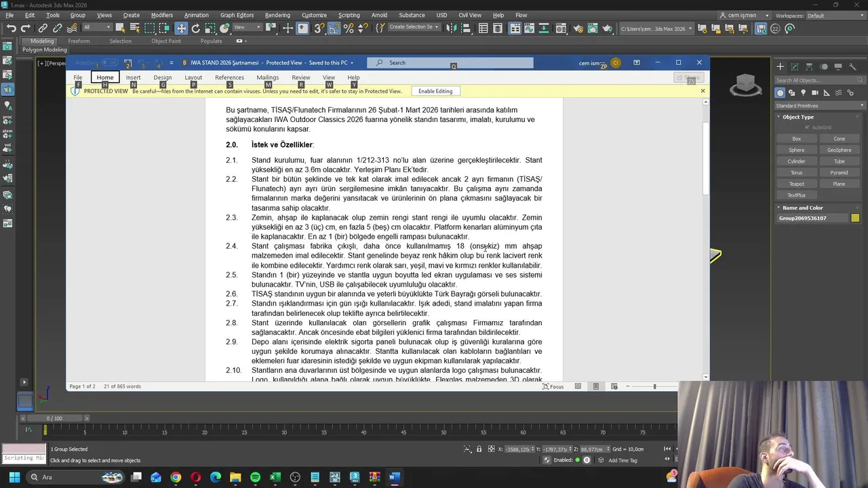Create a GeoSphere primitive
Viewport: 868px width, 488px height.
839,150
